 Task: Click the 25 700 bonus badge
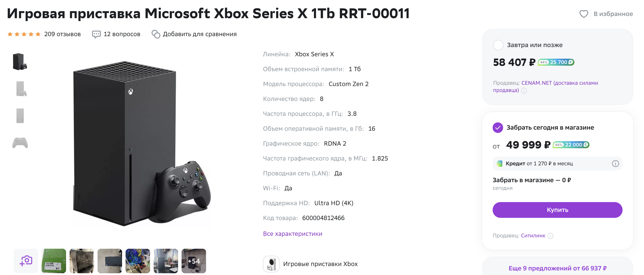[x=556, y=62]
